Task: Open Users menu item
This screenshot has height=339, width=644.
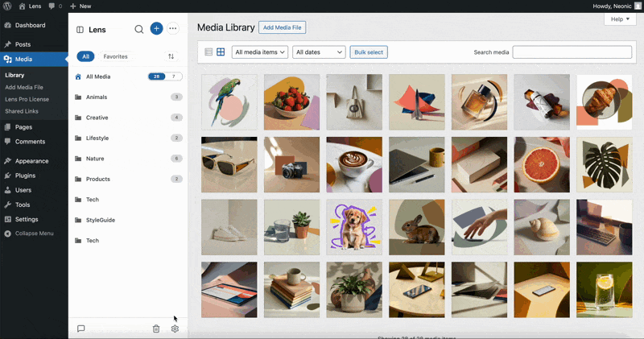Action: coord(23,190)
